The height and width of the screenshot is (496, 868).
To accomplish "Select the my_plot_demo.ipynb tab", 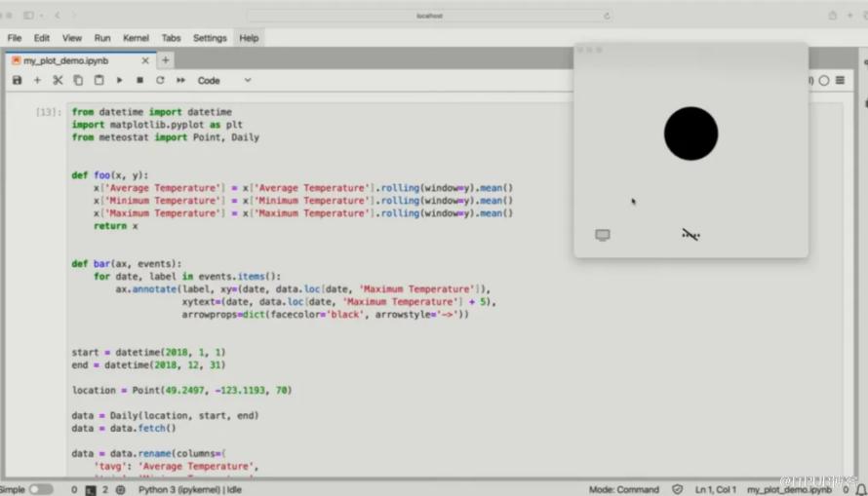I will pos(66,60).
